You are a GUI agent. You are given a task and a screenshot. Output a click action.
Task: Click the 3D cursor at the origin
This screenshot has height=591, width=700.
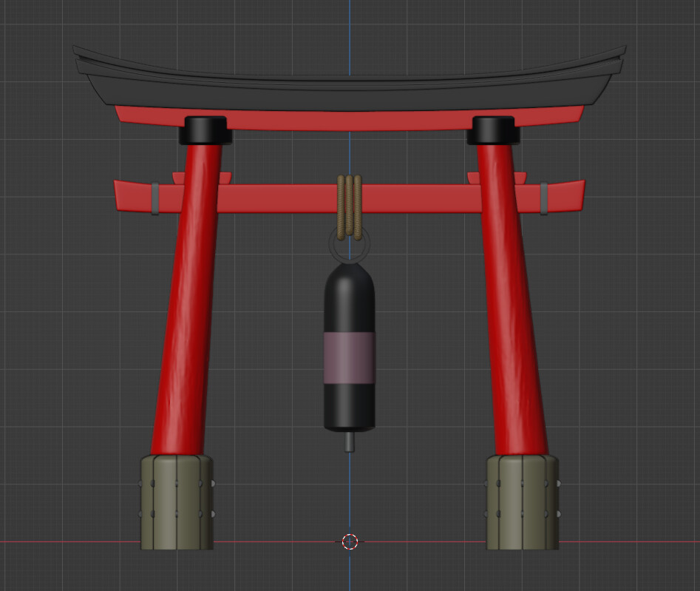point(349,542)
